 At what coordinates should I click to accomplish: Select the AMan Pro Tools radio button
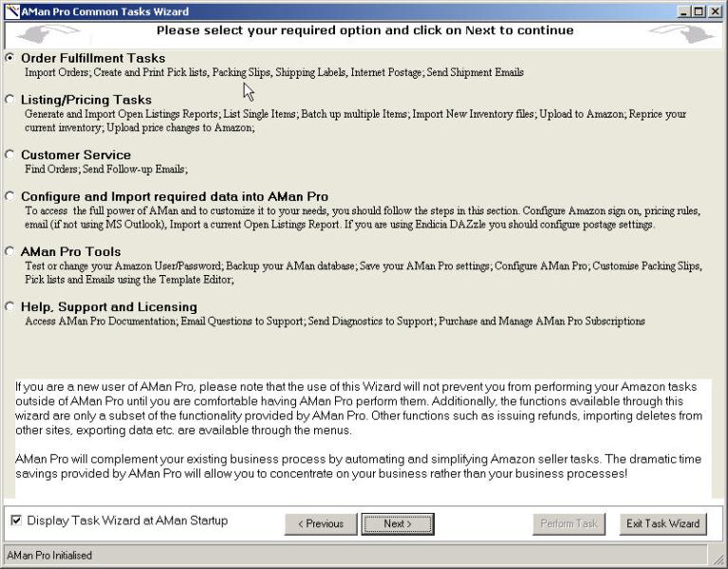(x=10, y=251)
